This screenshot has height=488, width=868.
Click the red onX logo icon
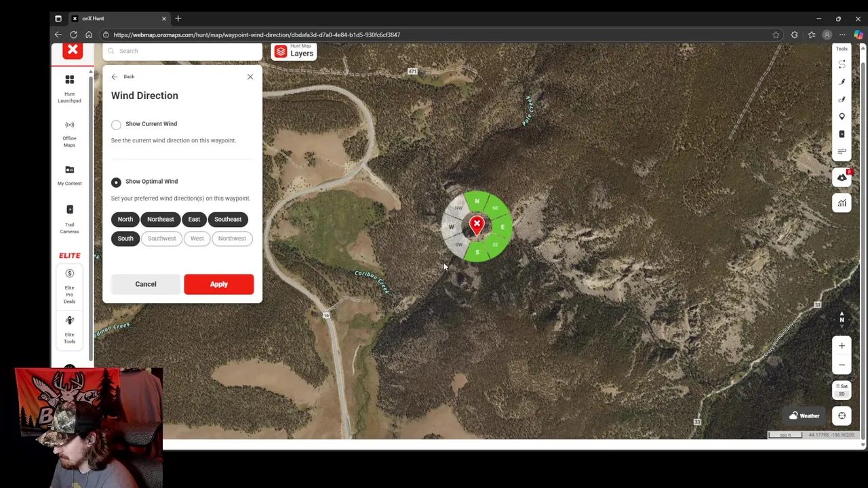[73, 51]
